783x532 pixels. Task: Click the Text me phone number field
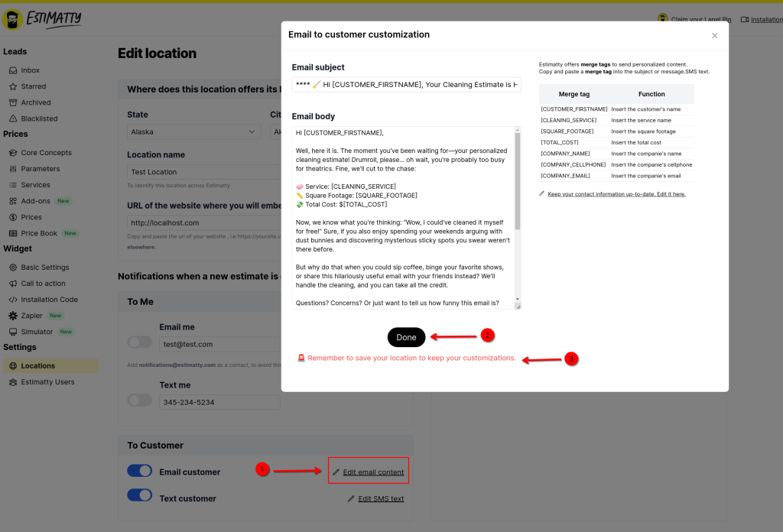click(x=219, y=402)
